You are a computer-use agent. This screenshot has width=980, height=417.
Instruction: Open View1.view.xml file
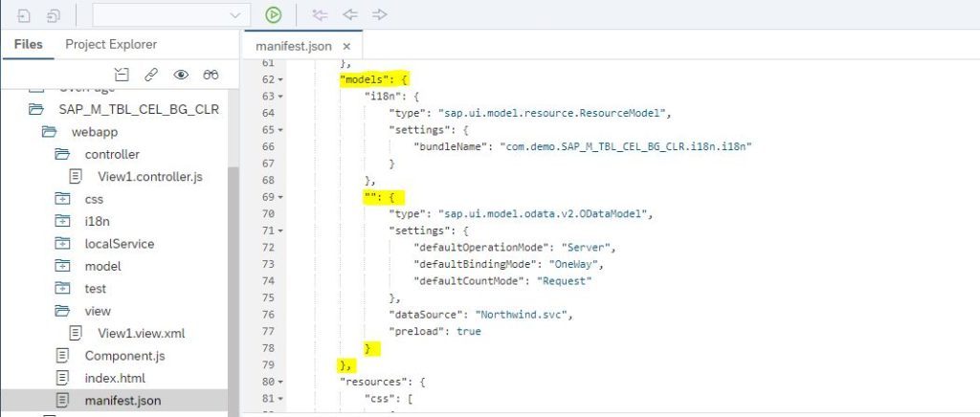pos(142,334)
